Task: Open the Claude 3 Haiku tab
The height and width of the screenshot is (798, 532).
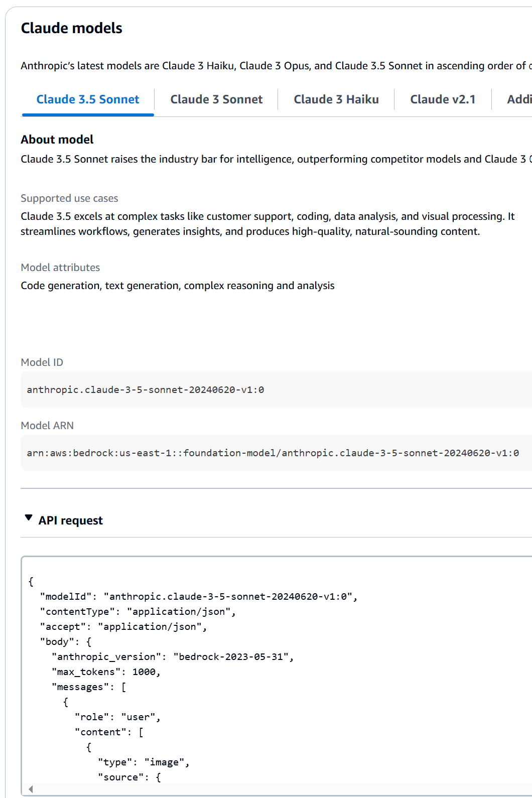Action: pos(336,100)
